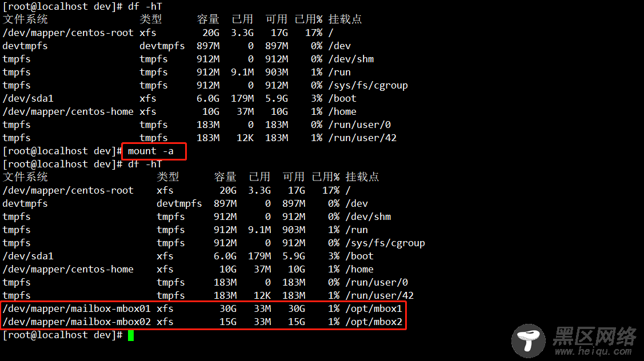The height and width of the screenshot is (361, 644).
Task: Click '/dev/sda1' in the first df output
Action: point(28,99)
